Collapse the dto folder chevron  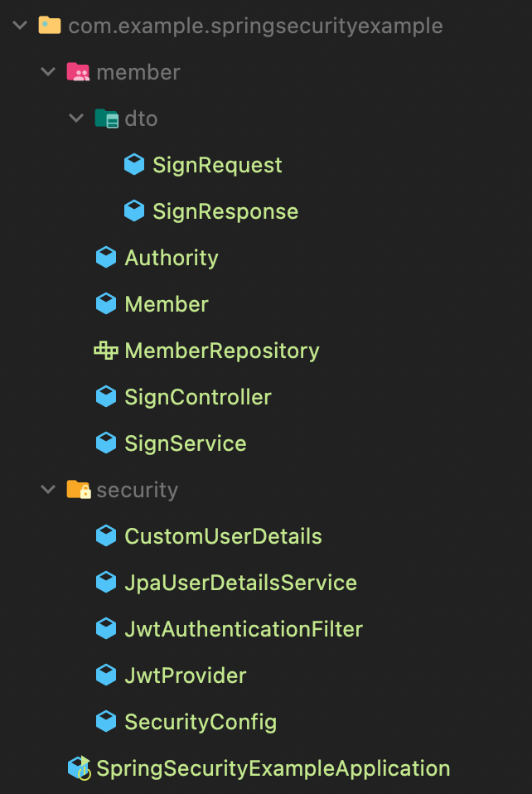[x=77, y=119]
